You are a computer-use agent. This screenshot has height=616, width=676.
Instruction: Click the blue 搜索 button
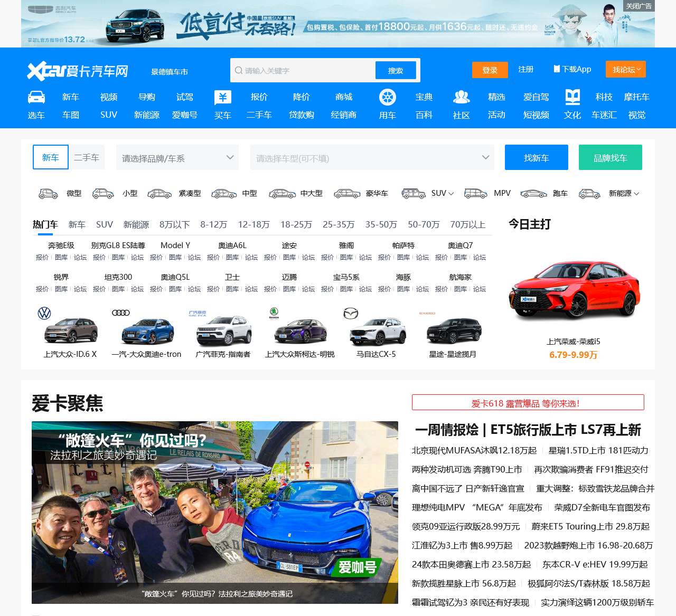pos(396,70)
